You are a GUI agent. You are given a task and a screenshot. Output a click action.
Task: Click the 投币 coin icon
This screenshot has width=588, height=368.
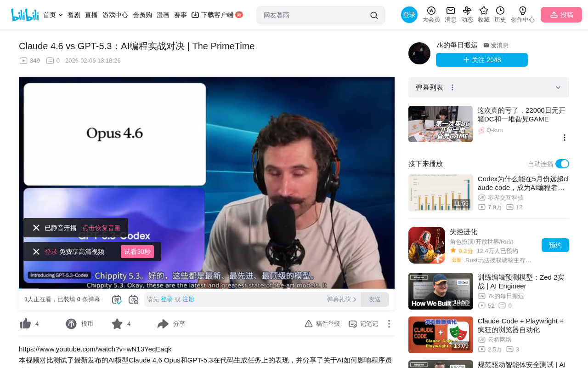(x=71, y=324)
